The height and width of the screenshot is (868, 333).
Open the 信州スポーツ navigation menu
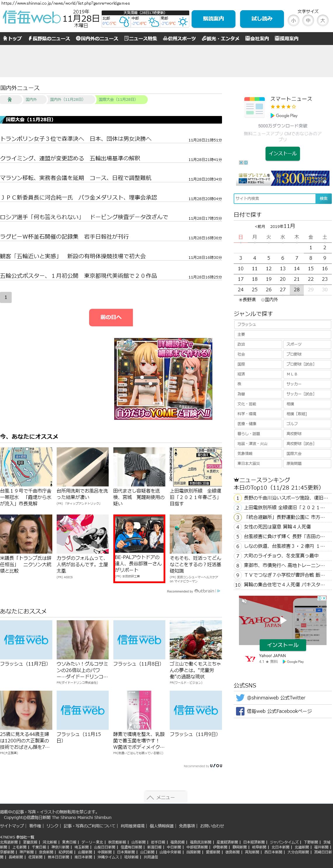click(179, 39)
